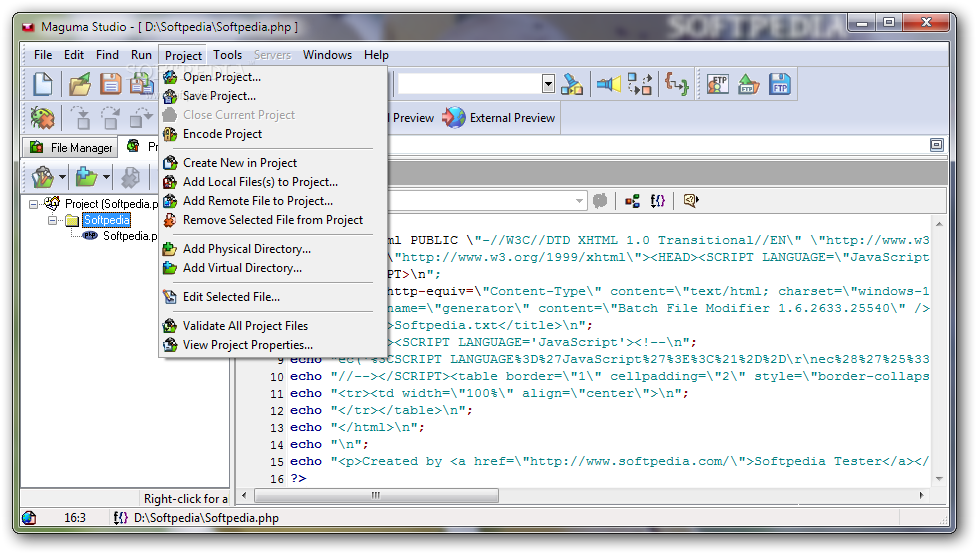Click the Save floppy disk icon
Screen dimensions: 977x554
tap(111, 84)
